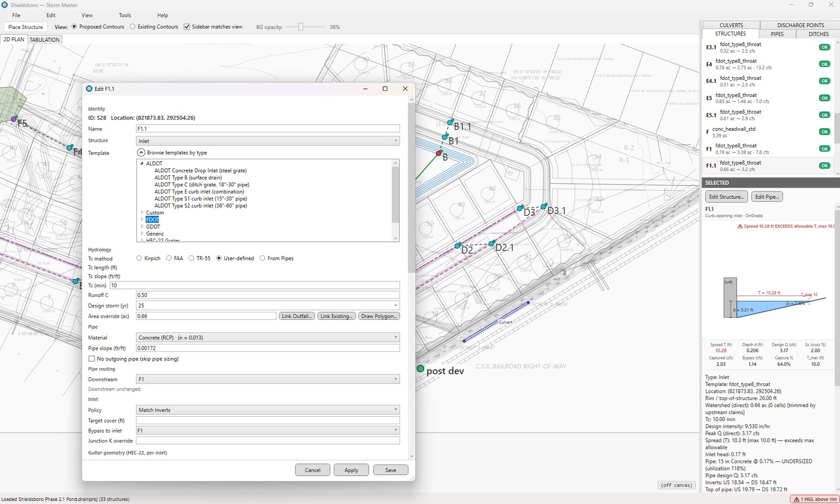Click Cancel in Edit F1.1 dialog
The image size is (840, 504).
[312, 470]
